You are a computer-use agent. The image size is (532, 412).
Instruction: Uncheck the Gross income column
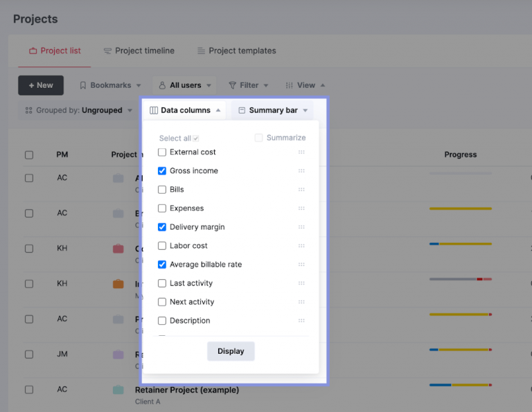click(162, 171)
